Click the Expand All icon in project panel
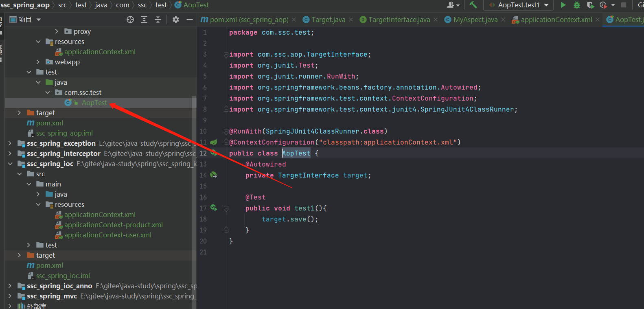The image size is (644, 309). (144, 20)
